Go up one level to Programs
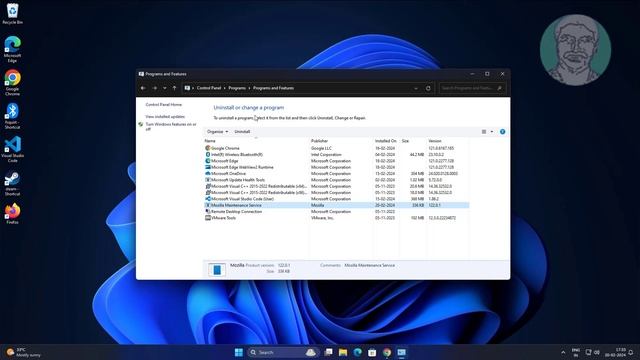This screenshot has height=360, width=640. pyautogui.click(x=174, y=88)
